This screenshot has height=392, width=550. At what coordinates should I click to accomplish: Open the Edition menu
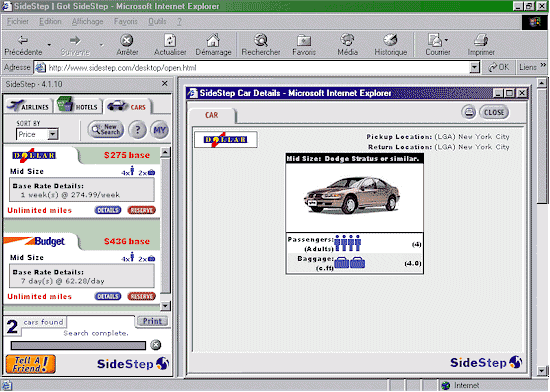tap(50, 21)
